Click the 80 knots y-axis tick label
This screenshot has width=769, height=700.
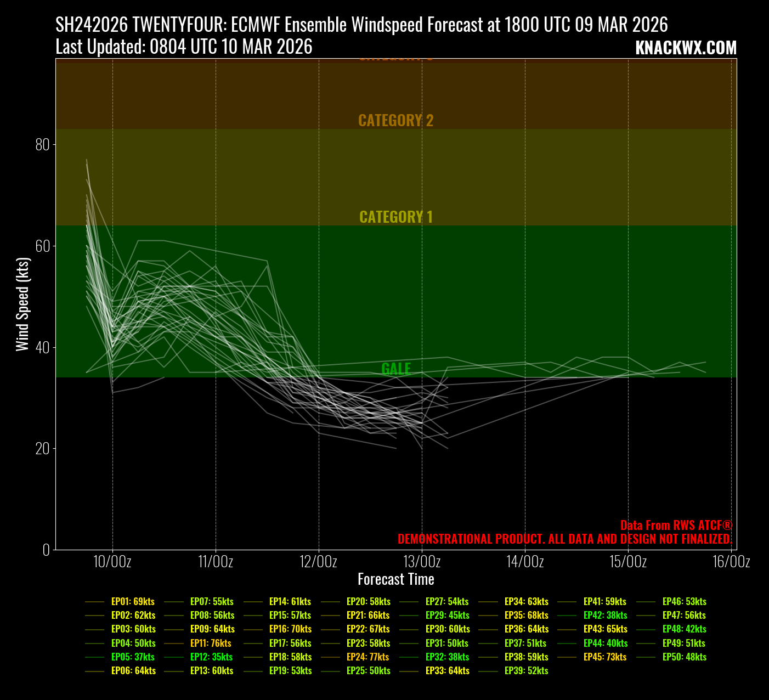(42, 145)
